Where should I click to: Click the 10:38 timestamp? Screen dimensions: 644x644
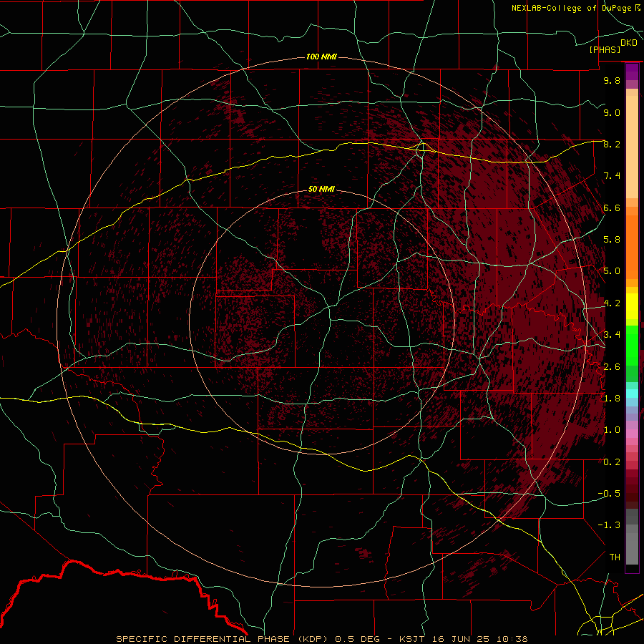pyautogui.click(x=512, y=639)
